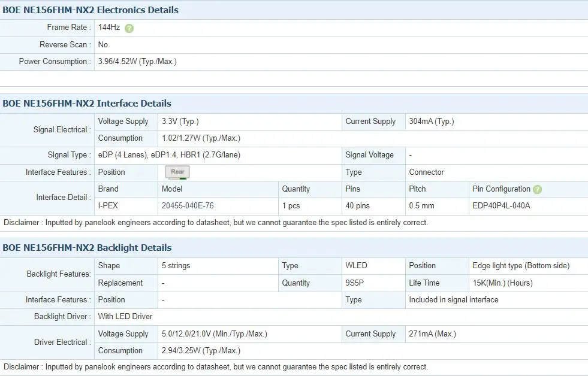The width and height of the screenshot is (588, 376).
Task: Select the 3.3V (Typ.) voltage supply value
Action: pyautogui.click(x=180, y=122)
